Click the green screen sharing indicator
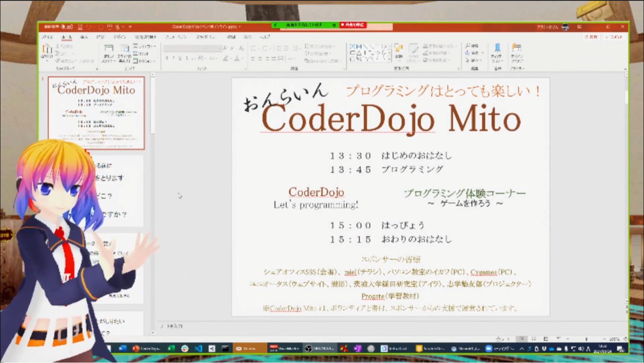 tap(305, 25)
